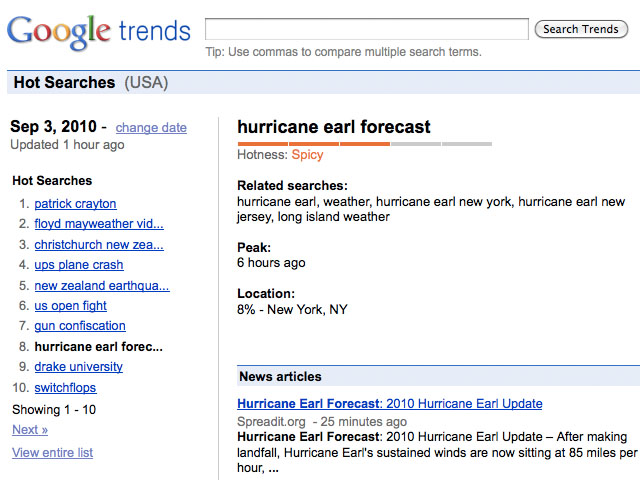The height and width of the screenshot is (480, 640).
Task: Select the hurricane earl forec... list item
Action: (99, 347)
